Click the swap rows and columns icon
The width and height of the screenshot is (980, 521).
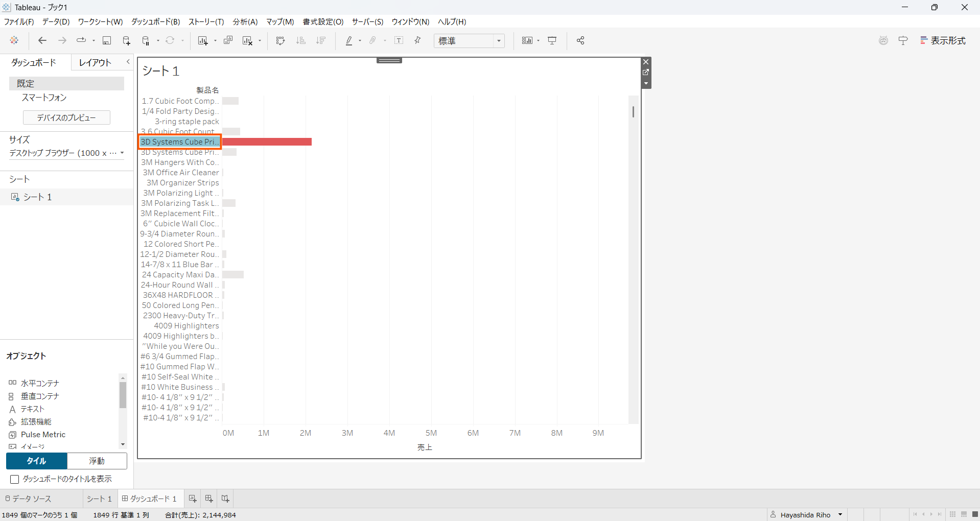280,41
